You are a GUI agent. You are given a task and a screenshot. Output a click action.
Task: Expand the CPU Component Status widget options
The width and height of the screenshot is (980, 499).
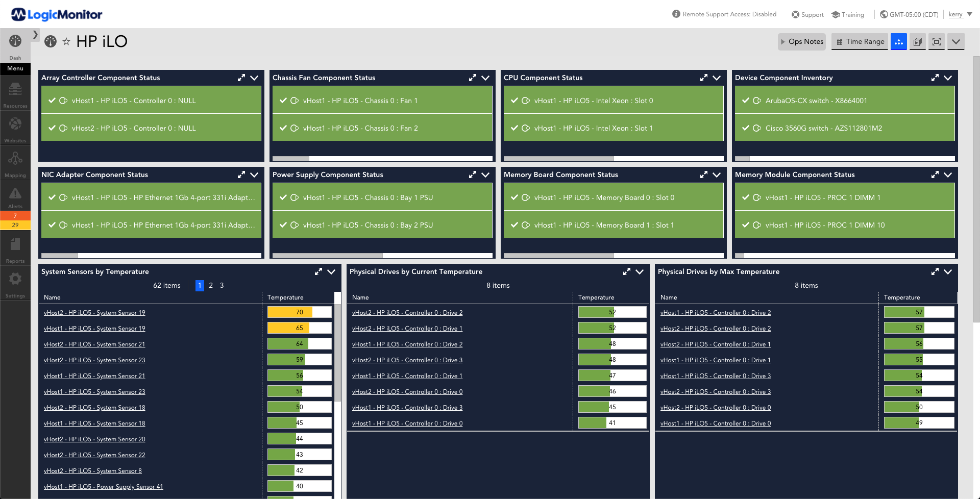tap(716, 78)
